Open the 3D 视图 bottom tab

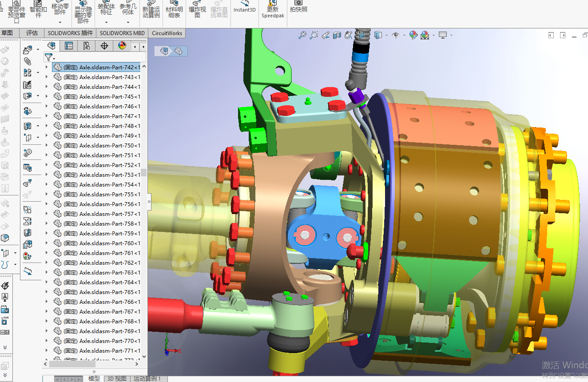117,378
